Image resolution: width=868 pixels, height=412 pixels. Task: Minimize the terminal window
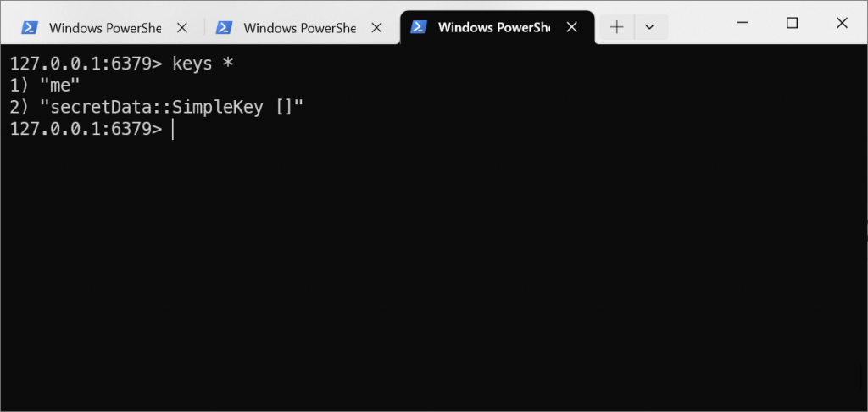coord(743,23)
